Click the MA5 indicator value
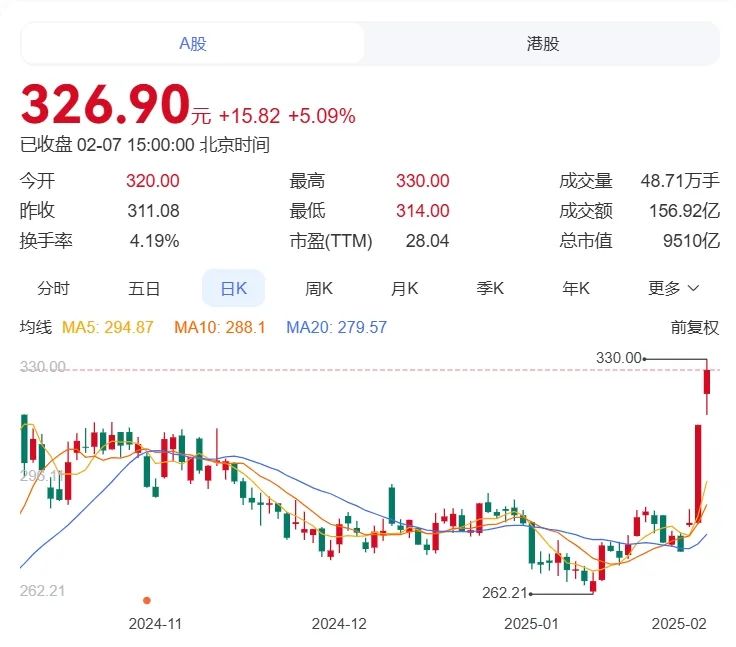 (108, 327)
